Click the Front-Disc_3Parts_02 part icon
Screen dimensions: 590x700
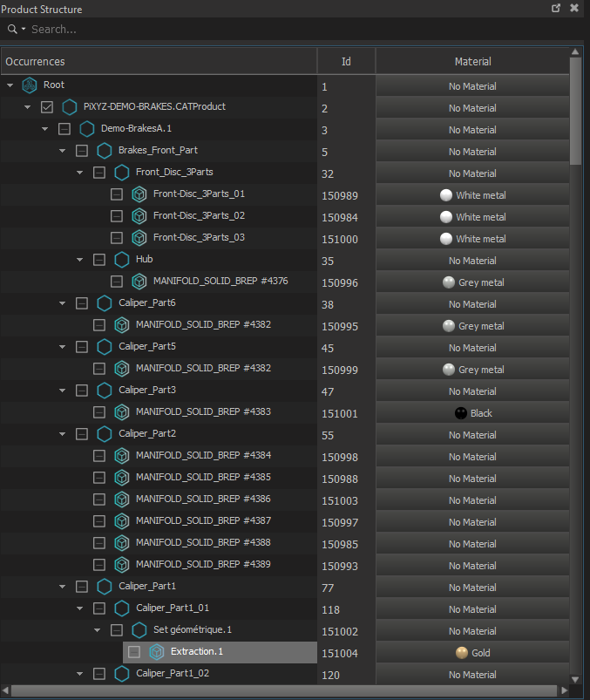pos(139,216)
